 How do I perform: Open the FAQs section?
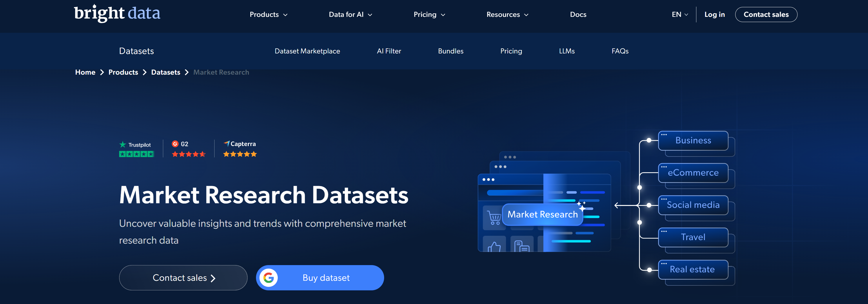tap(620, 51)
